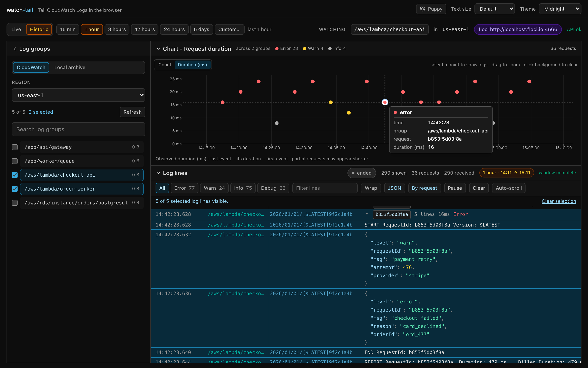Filter log lines by Debug 22
Viewport: 588px width, 368px height.
[x=273, y=188]
